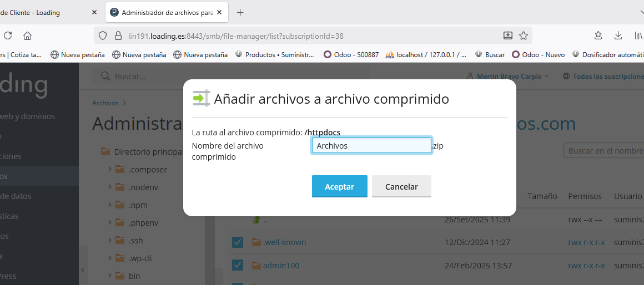This screenshot has height=285, width=644.
Task: Click the Buscar search field at top
Action: coord(231,77)
